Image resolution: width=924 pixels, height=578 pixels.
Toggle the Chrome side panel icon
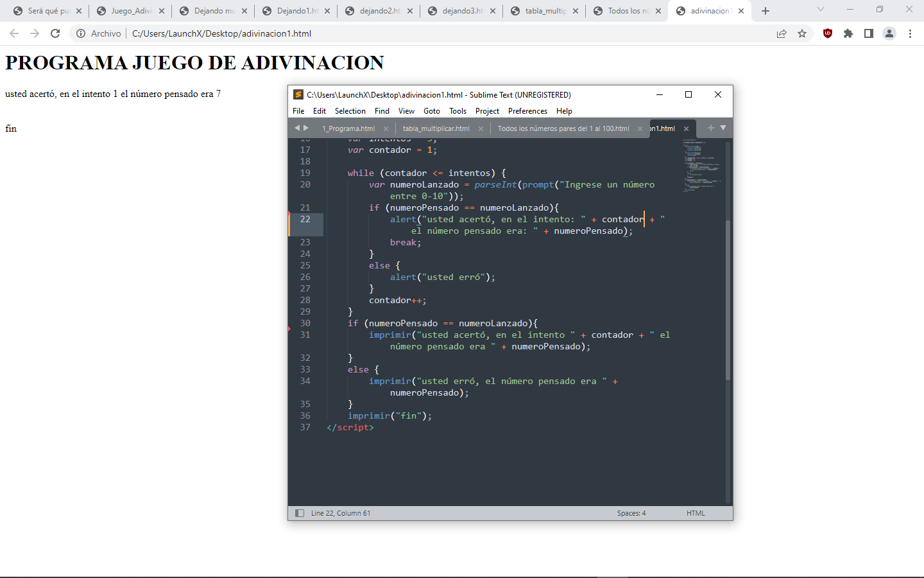[x=869, y=33]
